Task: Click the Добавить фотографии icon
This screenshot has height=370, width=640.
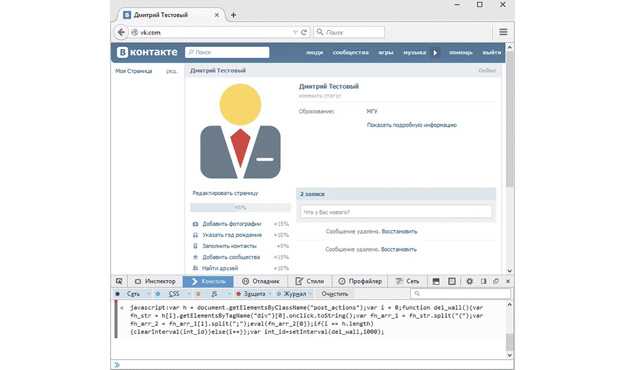Action: pos(196,224)
